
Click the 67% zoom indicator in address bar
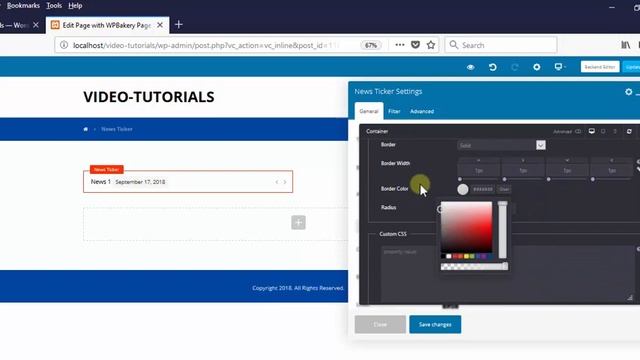[x=371, y=45]
